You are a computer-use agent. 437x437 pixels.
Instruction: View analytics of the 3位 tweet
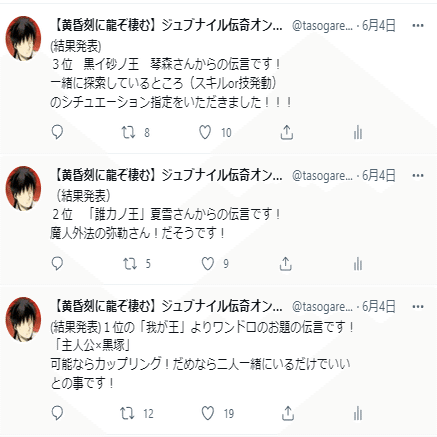[358, 132]
